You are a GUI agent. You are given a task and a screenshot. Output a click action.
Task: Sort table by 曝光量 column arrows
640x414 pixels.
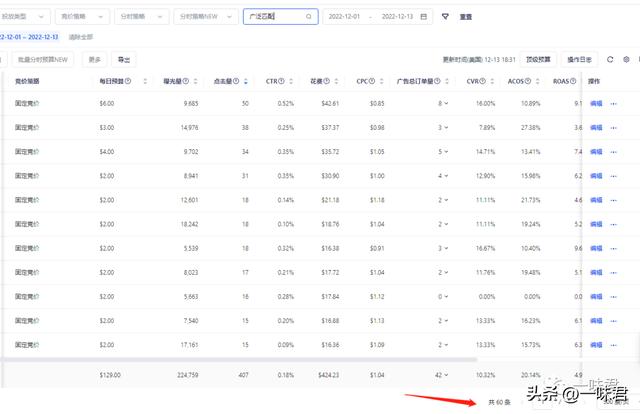196,81
